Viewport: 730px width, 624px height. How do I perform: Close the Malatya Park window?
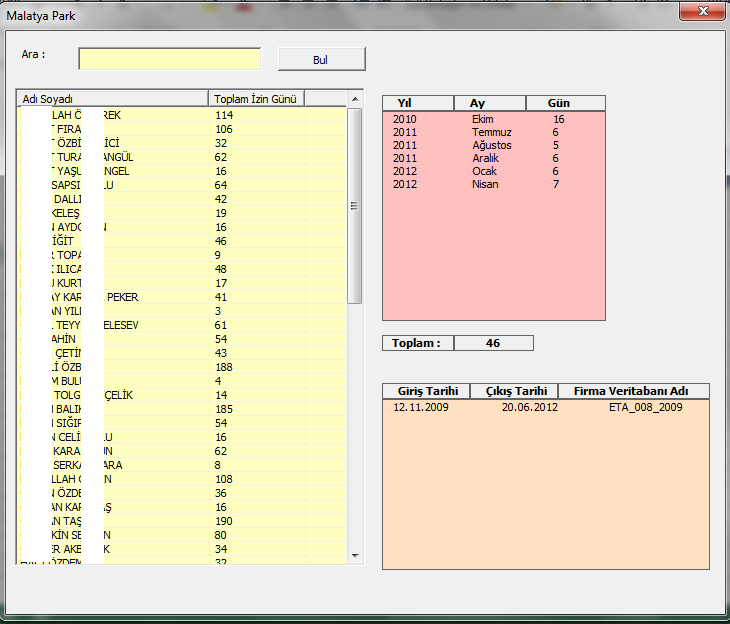pos(702,11)
